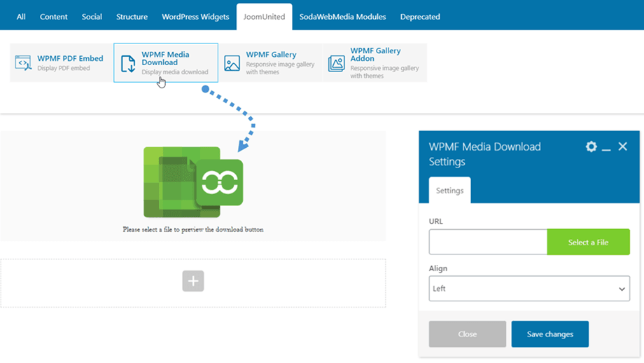Choose the WPMF Gallery Addon icon

(x=337, y=63)
